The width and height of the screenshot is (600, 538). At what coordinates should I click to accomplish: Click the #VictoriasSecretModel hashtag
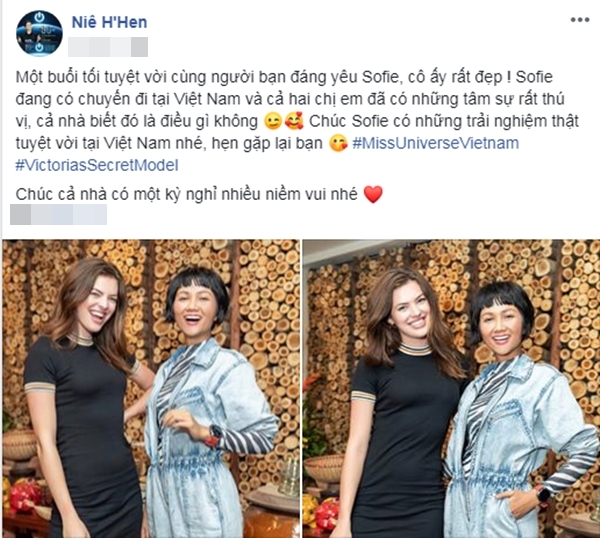click(97, 165)
